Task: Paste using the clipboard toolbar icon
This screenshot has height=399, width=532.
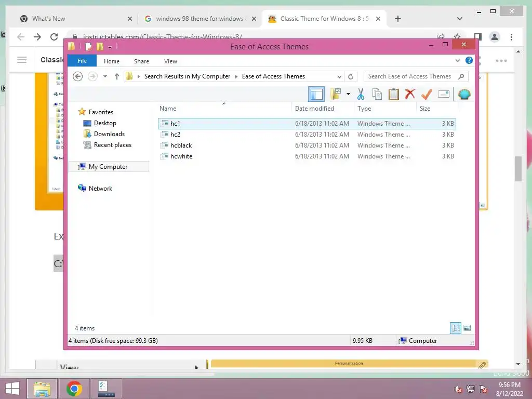Action: coord(394,94)
